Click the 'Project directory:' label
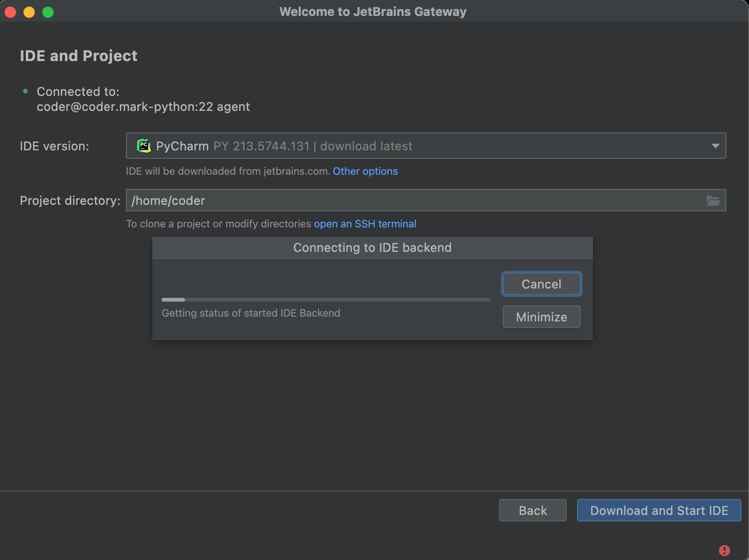The width and height of the screenshot is (749, 560). (x=70, y=201)
